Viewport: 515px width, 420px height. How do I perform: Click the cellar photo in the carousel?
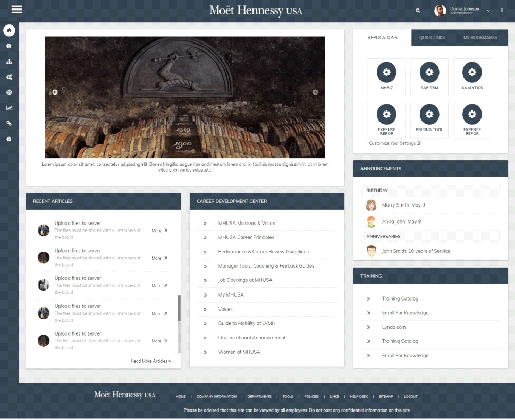tap(185, 98)
